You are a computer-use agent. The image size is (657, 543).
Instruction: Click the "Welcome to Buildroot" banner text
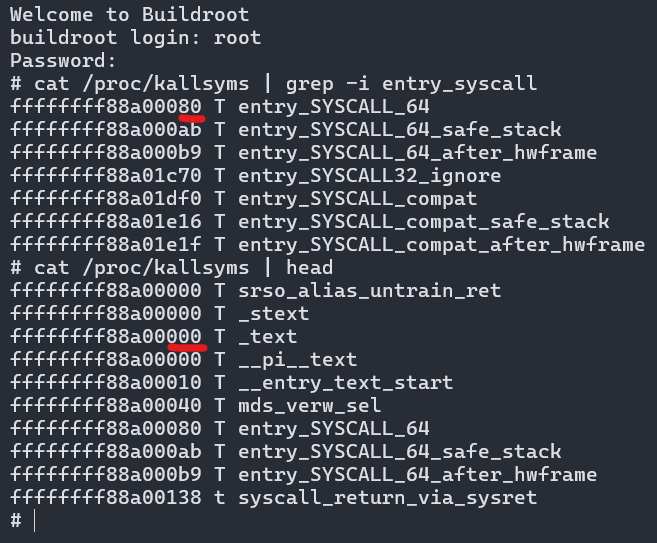click(x=129, y=15)
